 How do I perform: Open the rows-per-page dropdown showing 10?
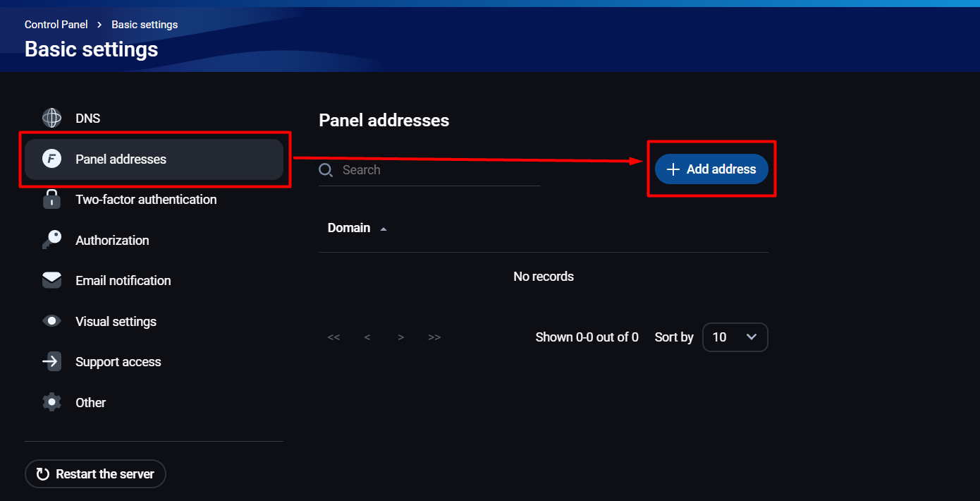[735, 337]
